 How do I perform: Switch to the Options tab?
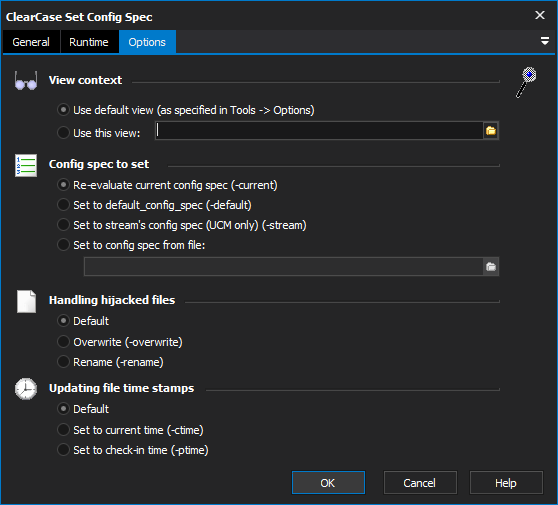coord(147,42)
